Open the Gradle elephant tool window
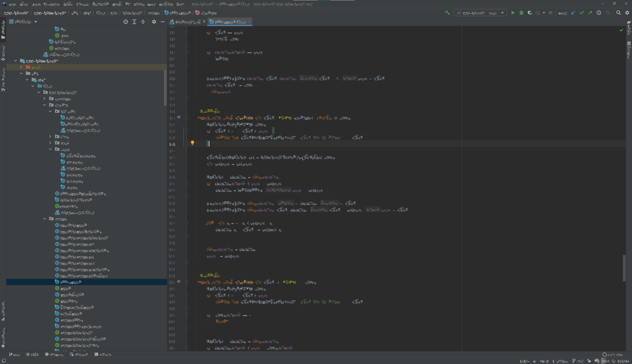The image size is (632, 364). (629, 28)
